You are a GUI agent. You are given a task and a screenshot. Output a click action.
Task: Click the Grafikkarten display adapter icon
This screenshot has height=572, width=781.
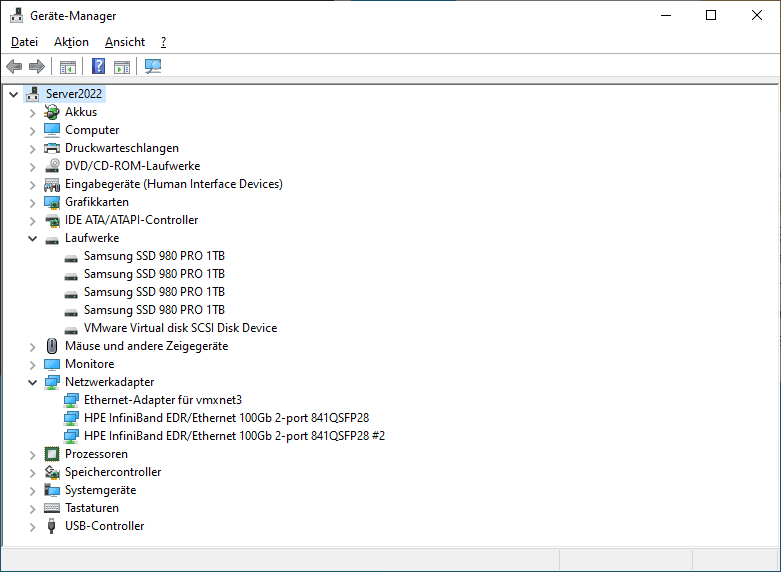(x=52, y=202)
